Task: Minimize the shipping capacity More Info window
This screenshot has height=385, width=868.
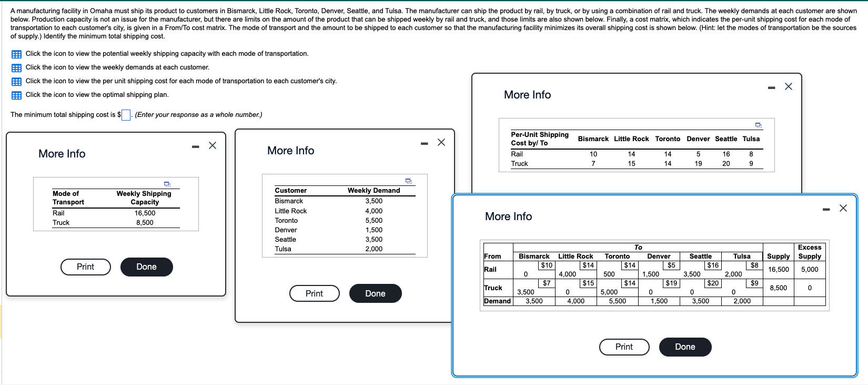Action: [196, 146]
